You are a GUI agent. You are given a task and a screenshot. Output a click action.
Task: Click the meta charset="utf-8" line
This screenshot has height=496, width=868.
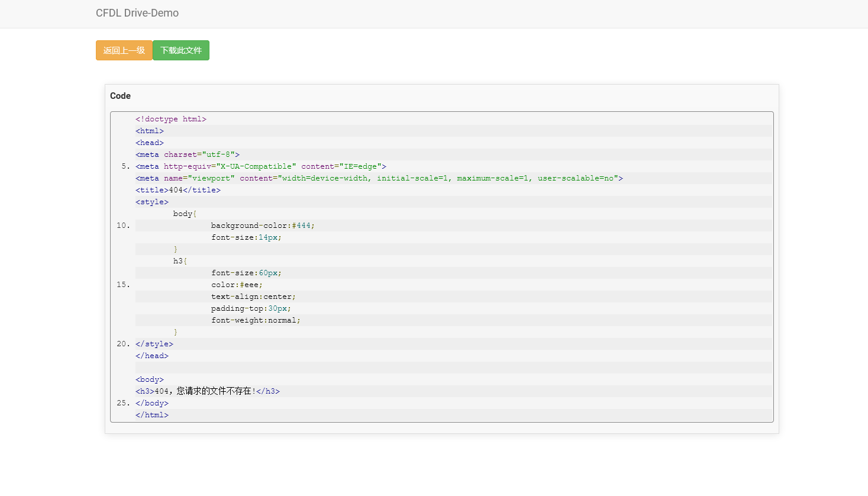(454, 154)
